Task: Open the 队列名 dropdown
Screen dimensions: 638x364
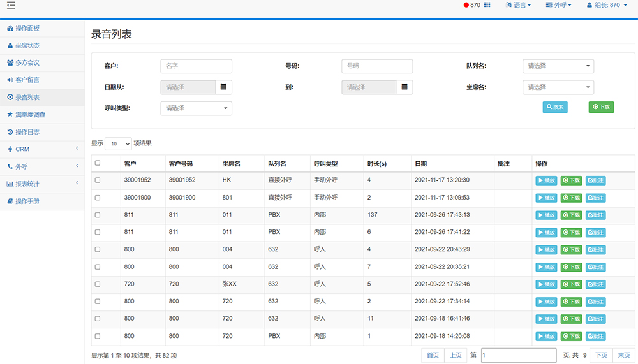Action: 558,66
